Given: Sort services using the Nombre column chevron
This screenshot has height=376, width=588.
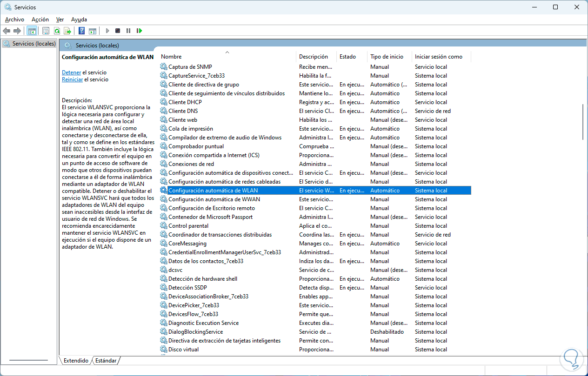Looking at the screenshot, I should click(227, 52).
